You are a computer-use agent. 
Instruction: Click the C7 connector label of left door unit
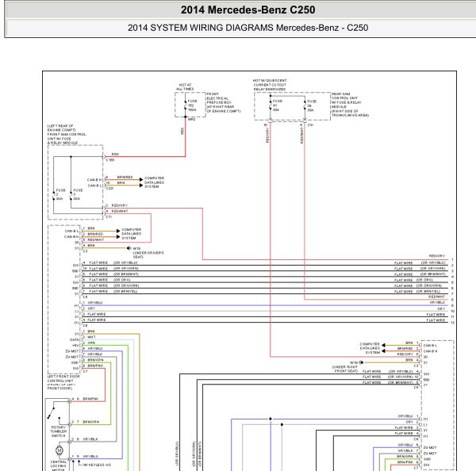(x=85, y=371)
